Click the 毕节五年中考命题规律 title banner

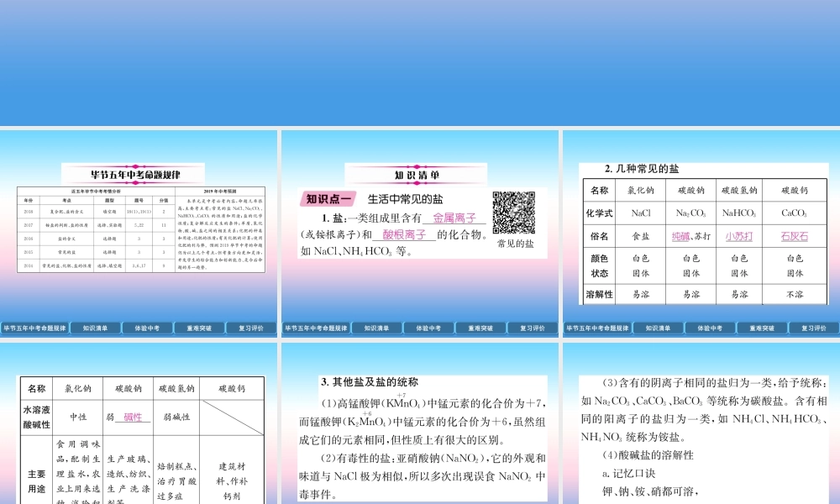[134, 175]
